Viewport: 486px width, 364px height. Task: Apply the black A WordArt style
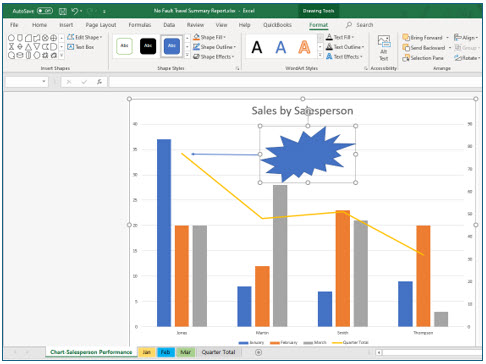coord(257,47)
